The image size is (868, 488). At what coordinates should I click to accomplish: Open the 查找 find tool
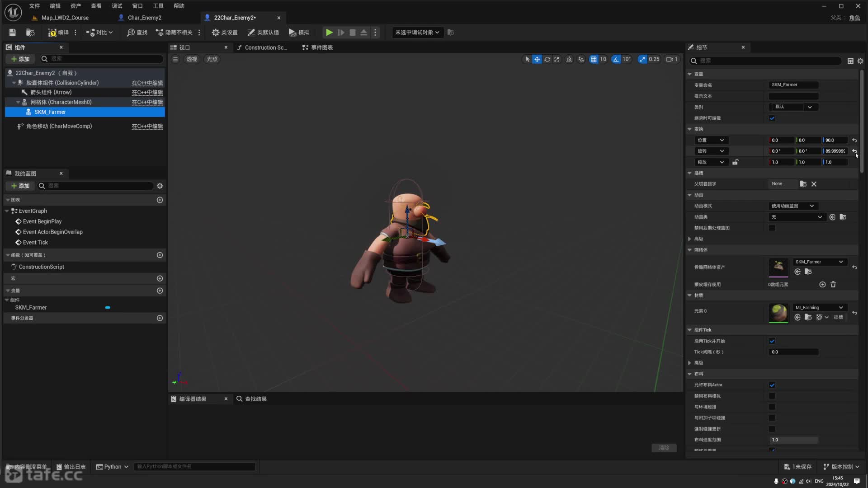[137, 33]
